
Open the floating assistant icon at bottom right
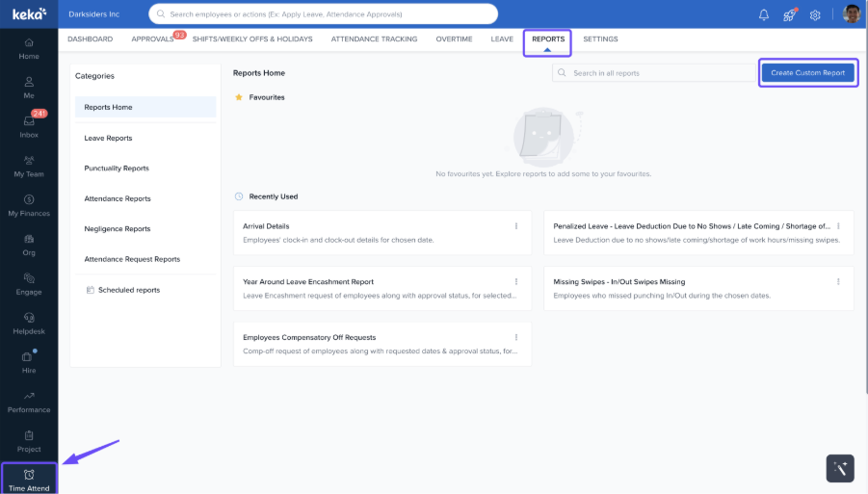pos(840,468)
